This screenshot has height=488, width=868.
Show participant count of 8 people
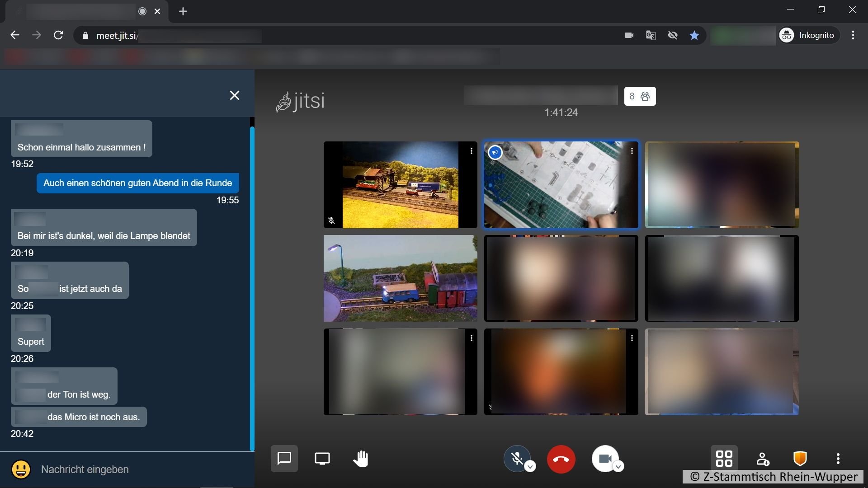click(x=640, y=96)
